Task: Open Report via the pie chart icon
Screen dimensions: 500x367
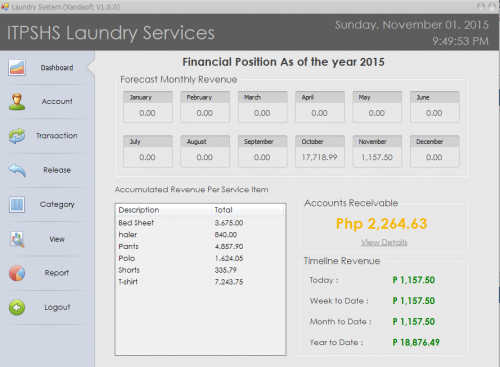Action: tap(17, 273)
